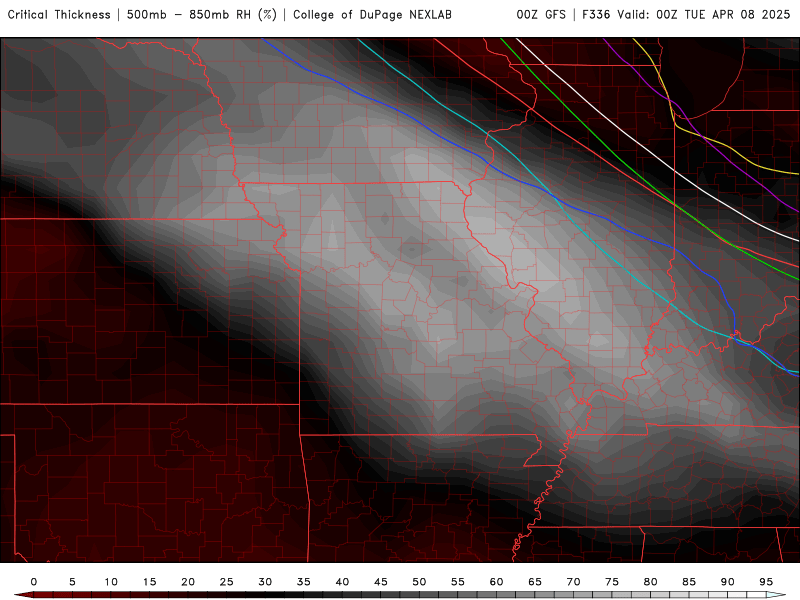Select the colorbar label "45"
This screenshot has height=600, width=800.
[x=381, y=582]
